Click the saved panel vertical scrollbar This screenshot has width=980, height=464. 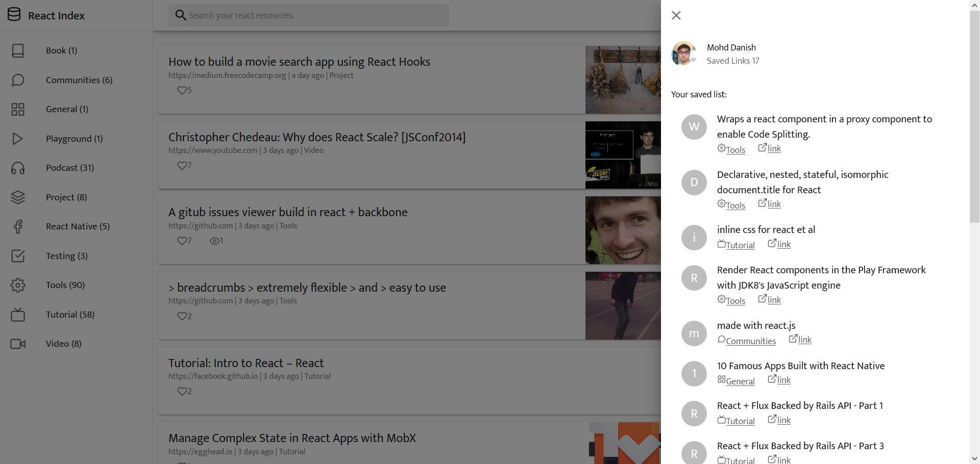point(975,116)
